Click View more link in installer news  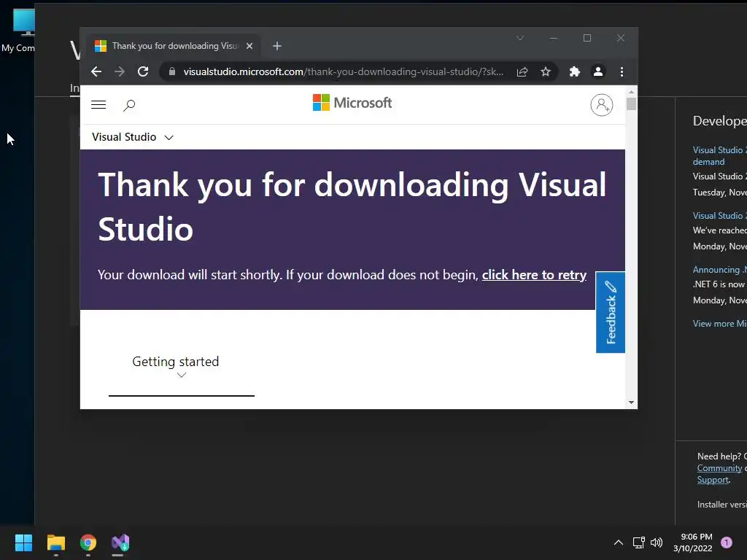pos(719,323)
